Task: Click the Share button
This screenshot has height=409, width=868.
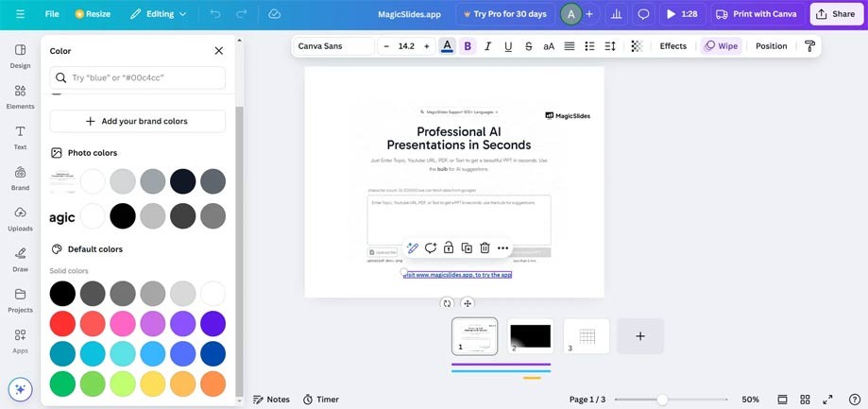Action: point(835,14)
